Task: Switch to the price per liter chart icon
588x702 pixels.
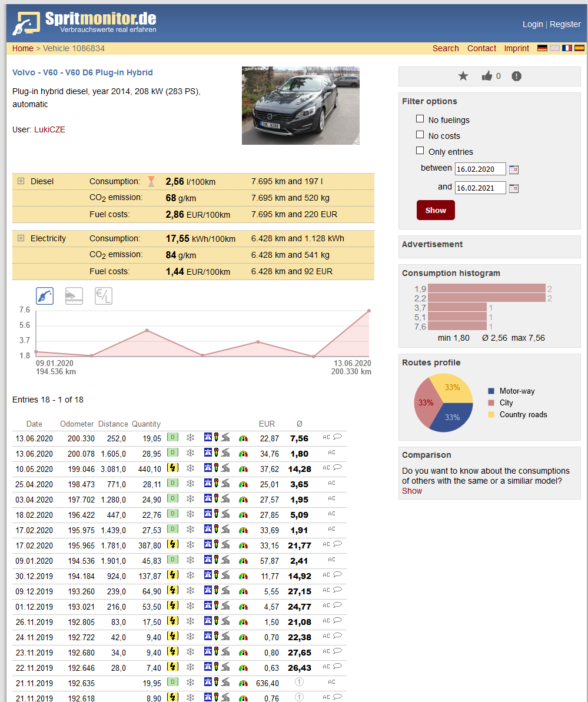Action: click(104, 296)
